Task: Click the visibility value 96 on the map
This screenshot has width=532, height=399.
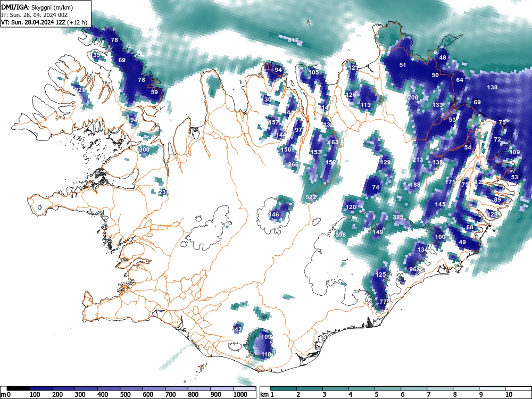Action: tap(413, 269)
